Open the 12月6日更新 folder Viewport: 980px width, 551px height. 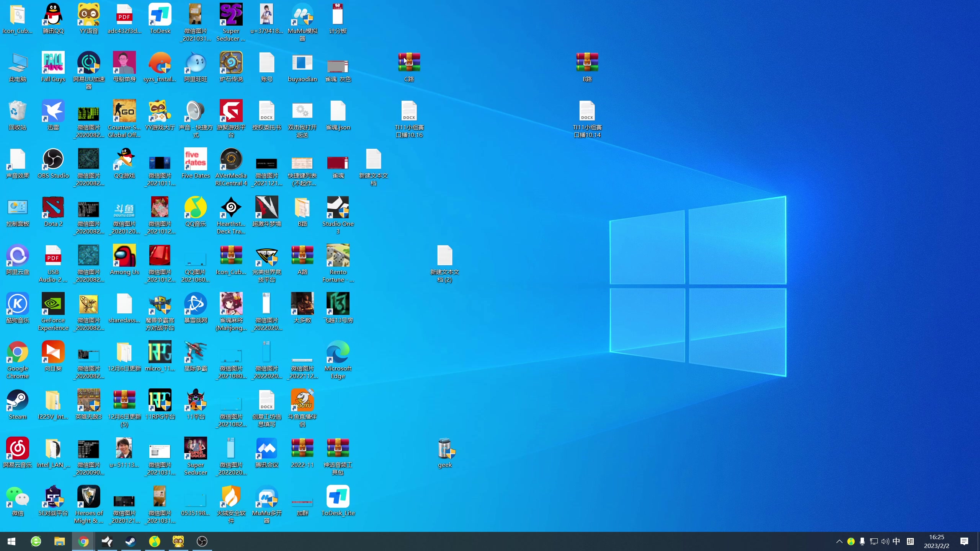tap(124, 357)
